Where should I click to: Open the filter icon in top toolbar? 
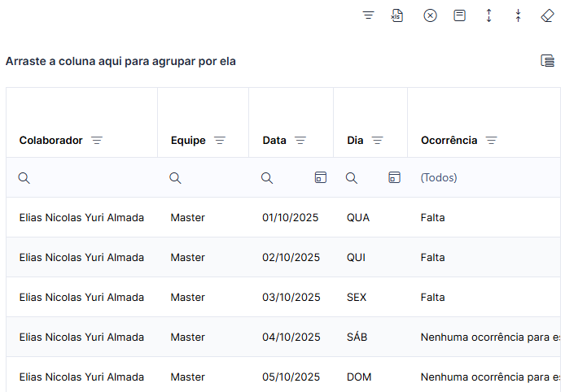pos(368,15)
